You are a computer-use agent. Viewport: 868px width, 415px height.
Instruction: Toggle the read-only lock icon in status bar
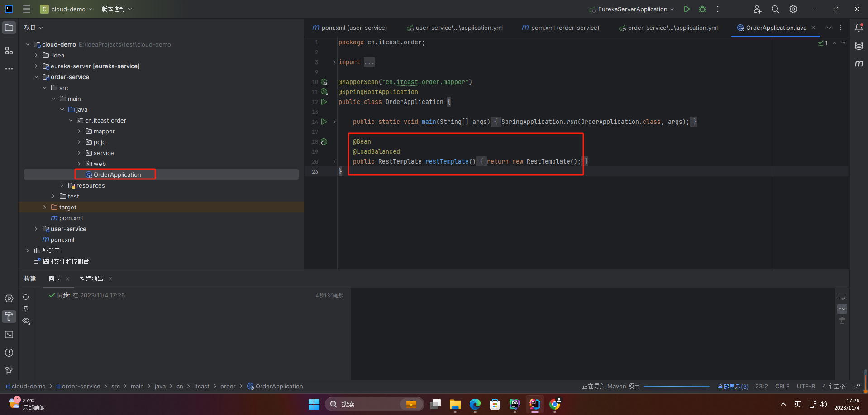click(x=857, y=387)
